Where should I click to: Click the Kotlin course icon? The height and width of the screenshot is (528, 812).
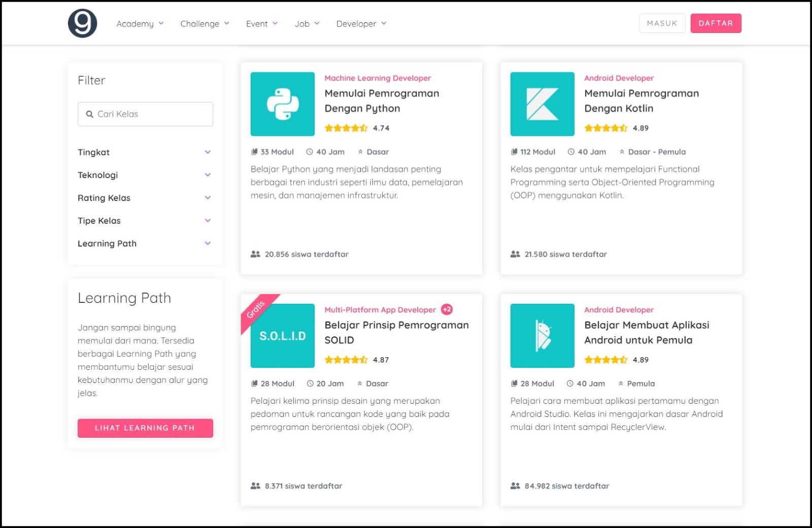point(542,104)
